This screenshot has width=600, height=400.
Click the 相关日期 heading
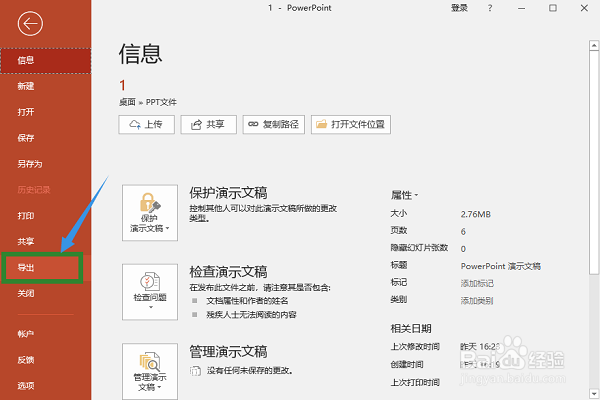(x=411, y=329)
